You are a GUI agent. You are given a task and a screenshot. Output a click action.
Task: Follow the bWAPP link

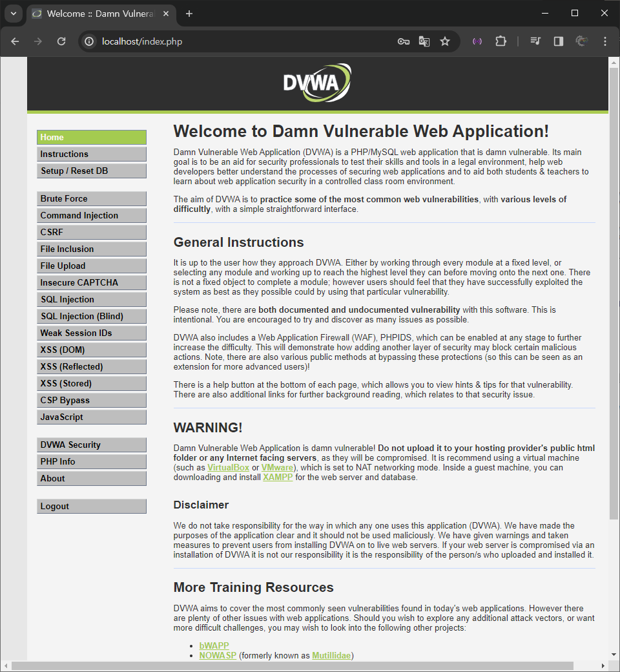[x=214, y=646]
